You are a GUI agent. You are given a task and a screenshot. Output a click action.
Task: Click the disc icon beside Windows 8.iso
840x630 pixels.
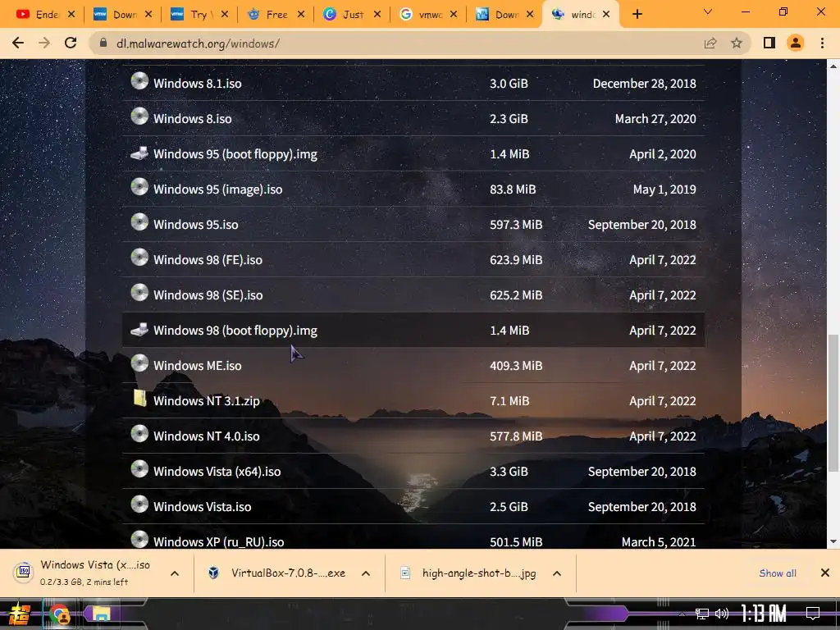[139, 116]
